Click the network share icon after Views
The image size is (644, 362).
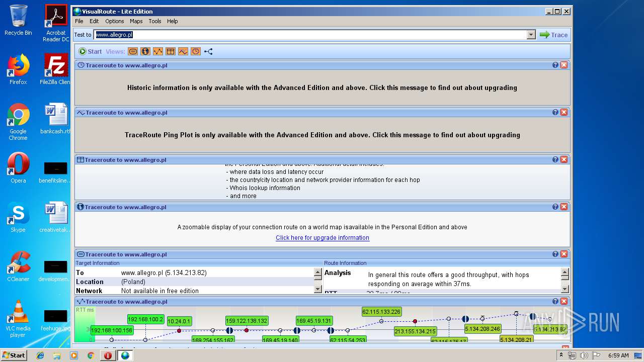click(x=208, y=51)
